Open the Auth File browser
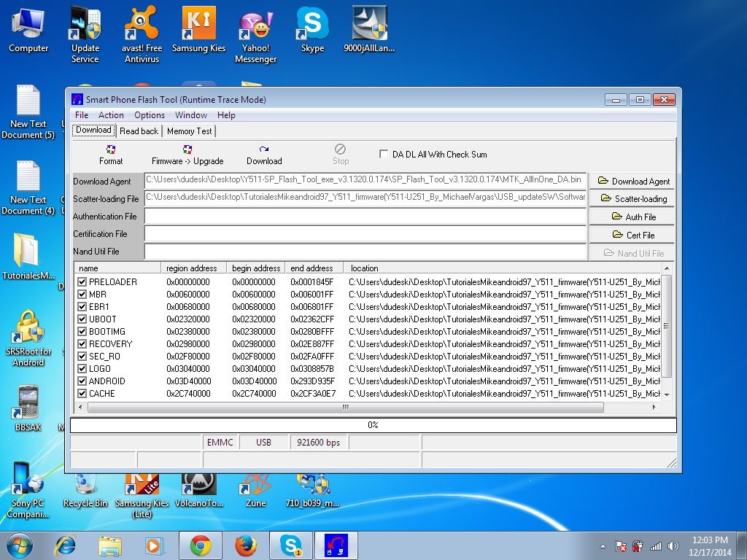The width and height of the screenshot is (747, 560). tap(632, 217)
